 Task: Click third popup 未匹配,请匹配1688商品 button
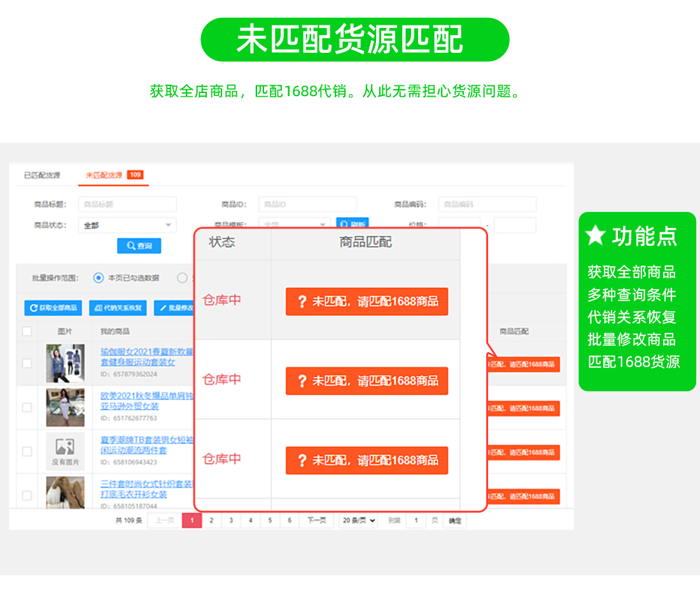coord(367,460)
